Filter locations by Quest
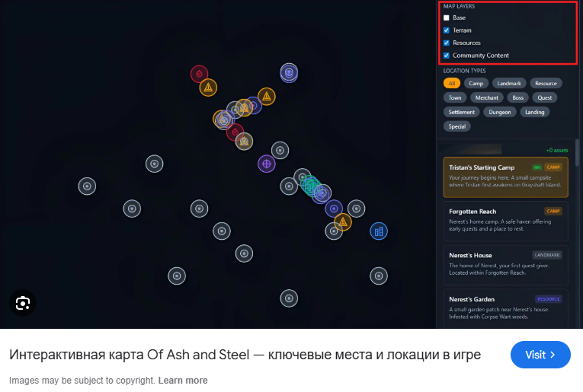This screenshot has width=583, height=392. pos(545,97)
